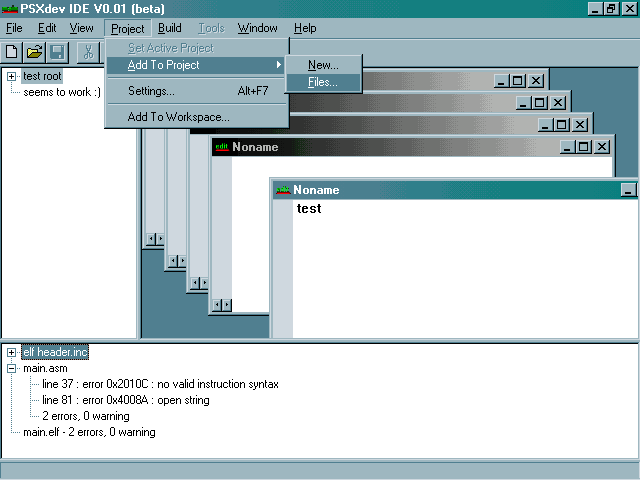Minimize the PSXdev IDE main window
The height and width of the screenshot is (480, 640).
tap(596, 9)
